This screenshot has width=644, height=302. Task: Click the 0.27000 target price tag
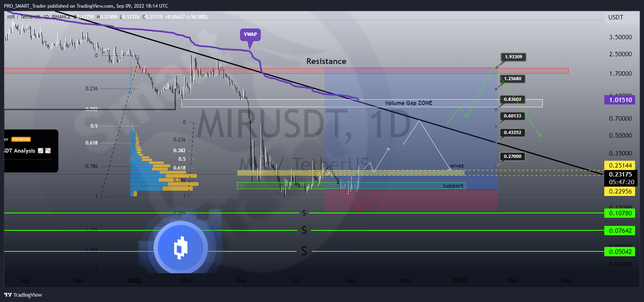pos(512,156)
